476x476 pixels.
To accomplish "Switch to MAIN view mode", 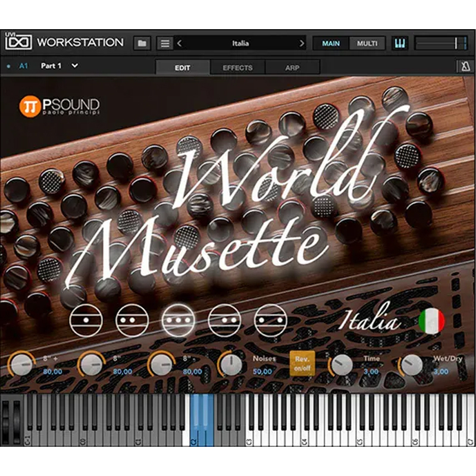I will pos(331,43).
